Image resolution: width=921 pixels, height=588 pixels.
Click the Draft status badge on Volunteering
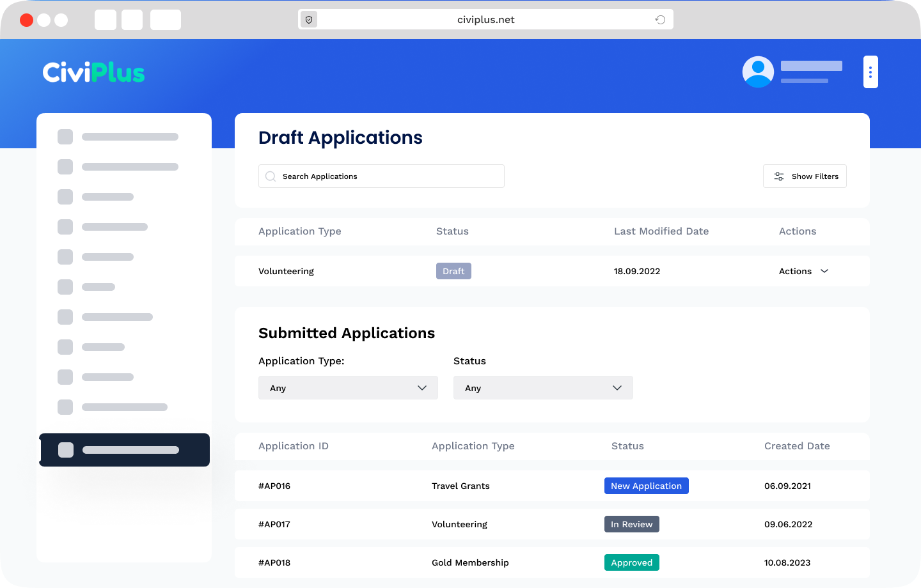pyautogui.click(x=453, y=271)
